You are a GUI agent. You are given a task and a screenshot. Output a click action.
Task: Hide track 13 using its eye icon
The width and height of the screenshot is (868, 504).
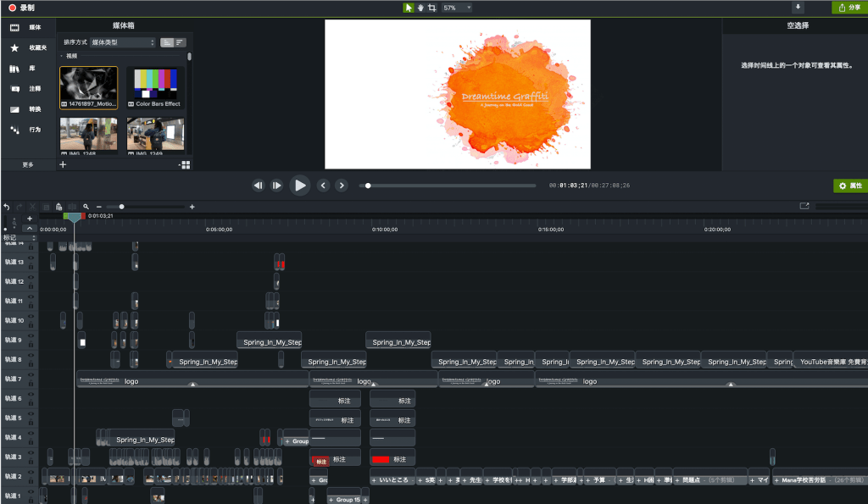(x=31, y=258)
